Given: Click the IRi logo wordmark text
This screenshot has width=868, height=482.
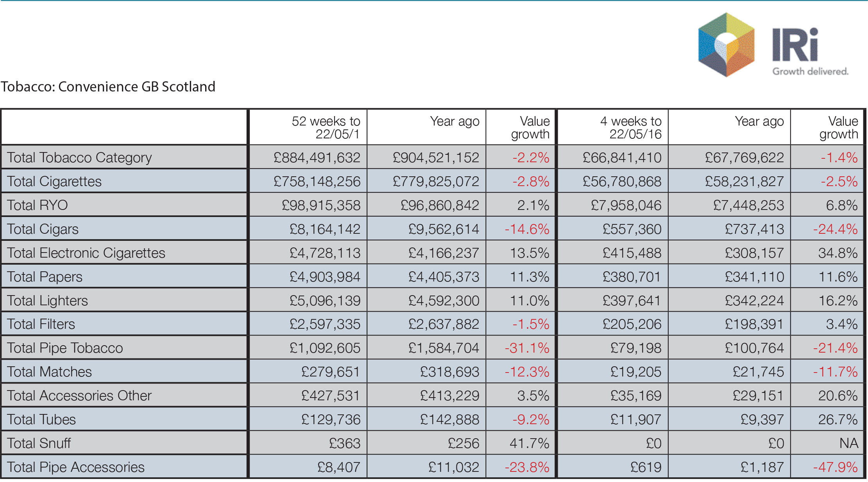Looking at the screenshot, I should point(795,45).
